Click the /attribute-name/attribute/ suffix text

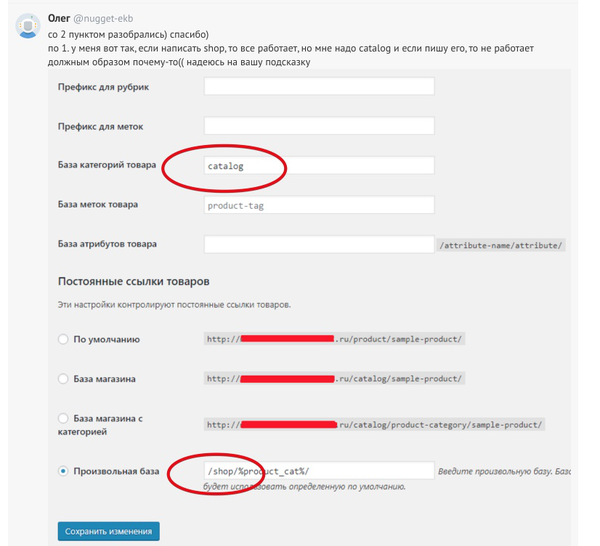pyautogui.click(x=501, y=245)
